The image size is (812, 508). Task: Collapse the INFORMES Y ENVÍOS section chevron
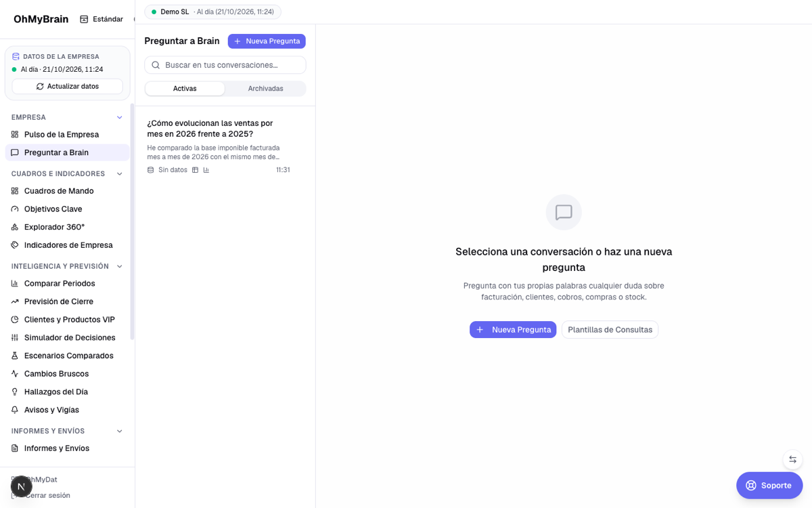(120, 431)
